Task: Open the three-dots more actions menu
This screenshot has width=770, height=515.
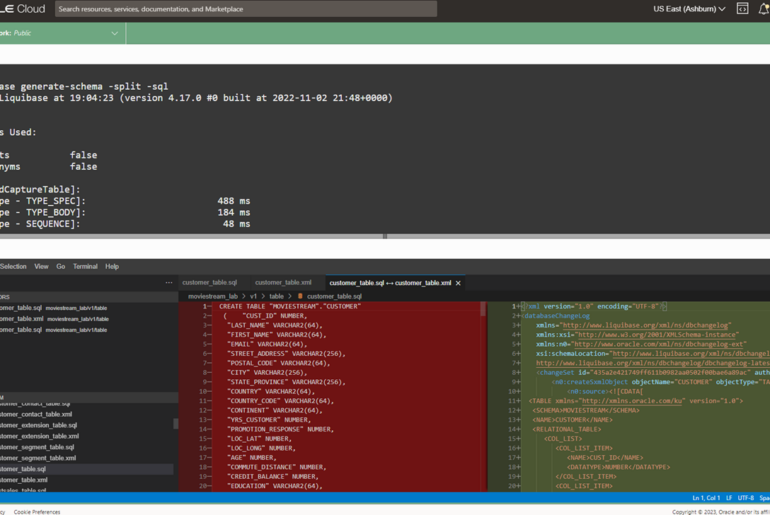Action: (169, 283)
